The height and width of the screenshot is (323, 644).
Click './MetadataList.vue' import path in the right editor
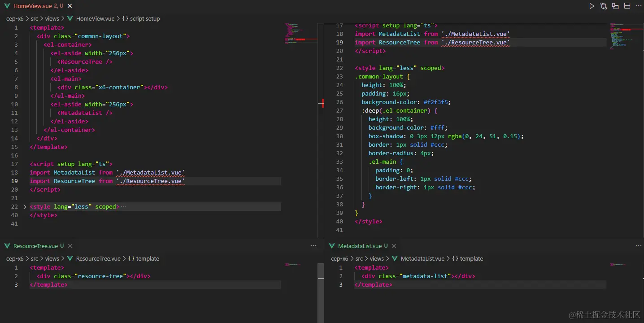pyautogui.click(x=475, y=34)
